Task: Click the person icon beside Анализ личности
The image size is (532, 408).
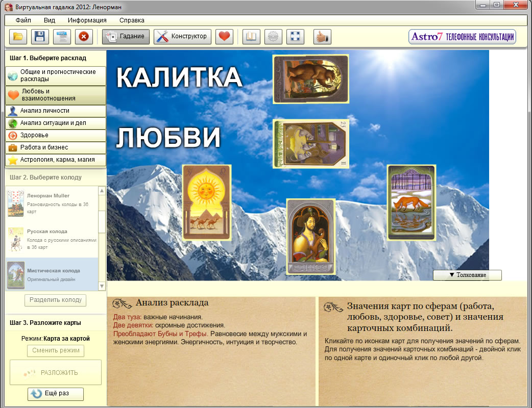Action: click(x=13, y=111)
